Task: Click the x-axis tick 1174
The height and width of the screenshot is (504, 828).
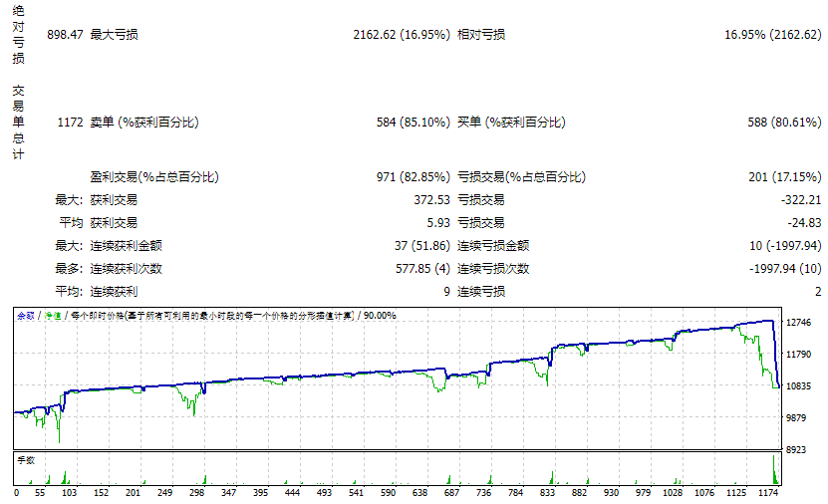Action: pyautogui.click(x=768, y=493)
